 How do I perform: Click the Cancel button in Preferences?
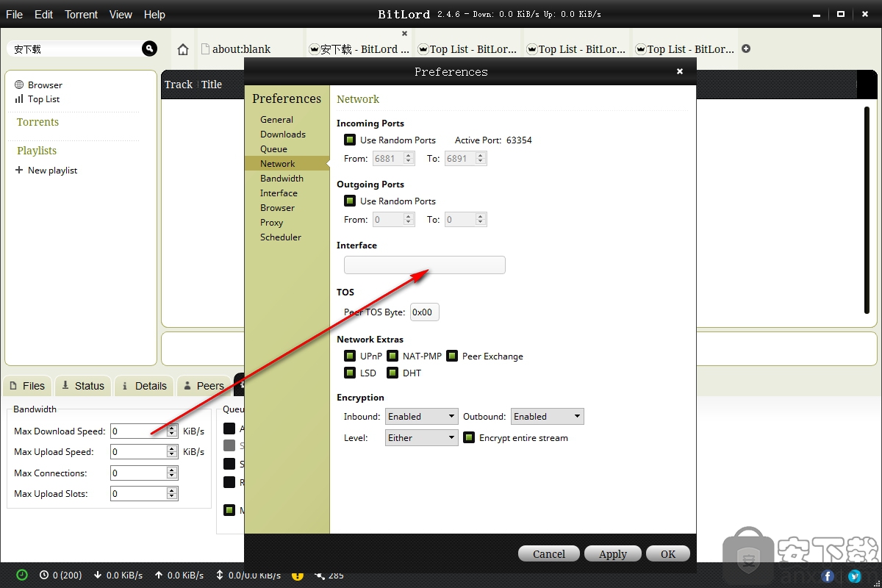[x=549, y=553]
